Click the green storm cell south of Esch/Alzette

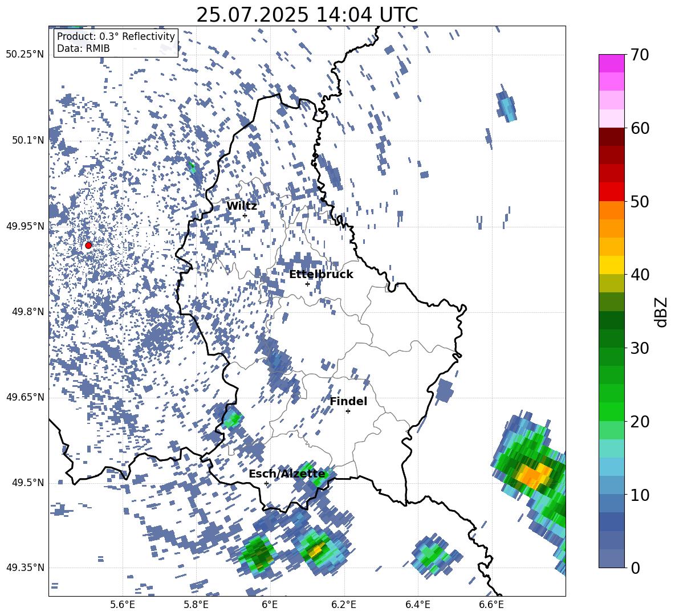[258, 555]
